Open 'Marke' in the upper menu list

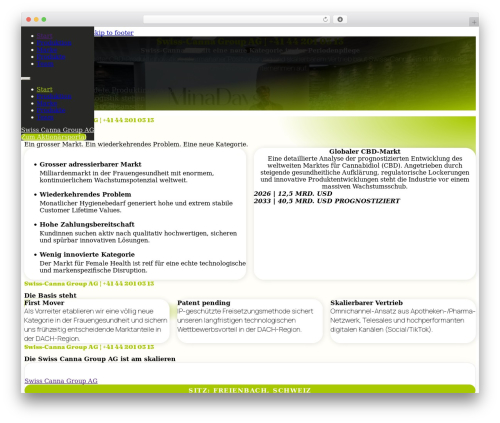click(x=47, y=50)
